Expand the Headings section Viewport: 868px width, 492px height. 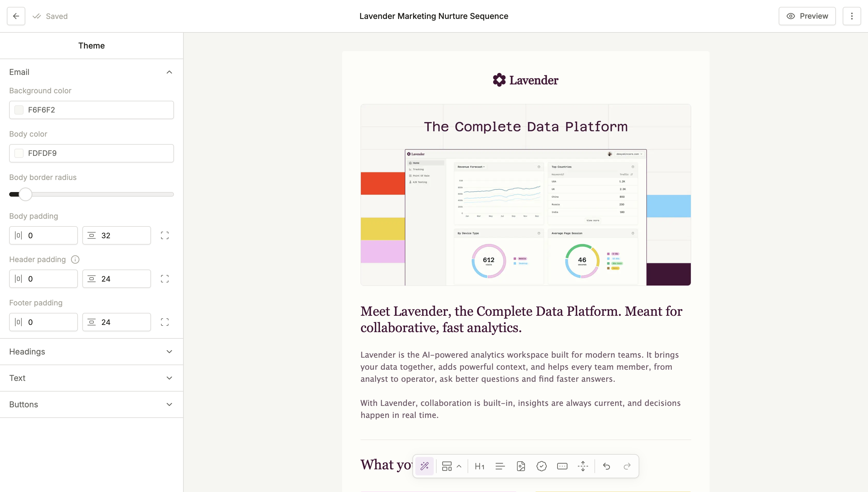click(91, 352)
